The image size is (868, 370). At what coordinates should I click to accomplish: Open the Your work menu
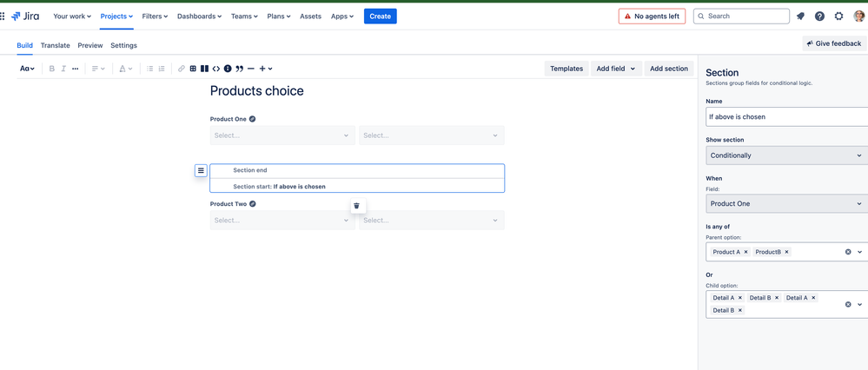click(72, 16)
